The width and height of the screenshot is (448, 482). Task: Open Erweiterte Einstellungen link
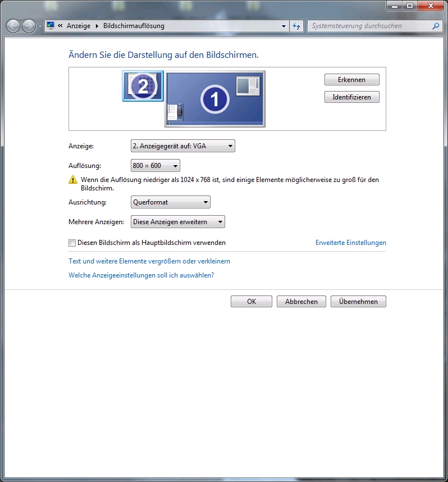click(350, 243)
